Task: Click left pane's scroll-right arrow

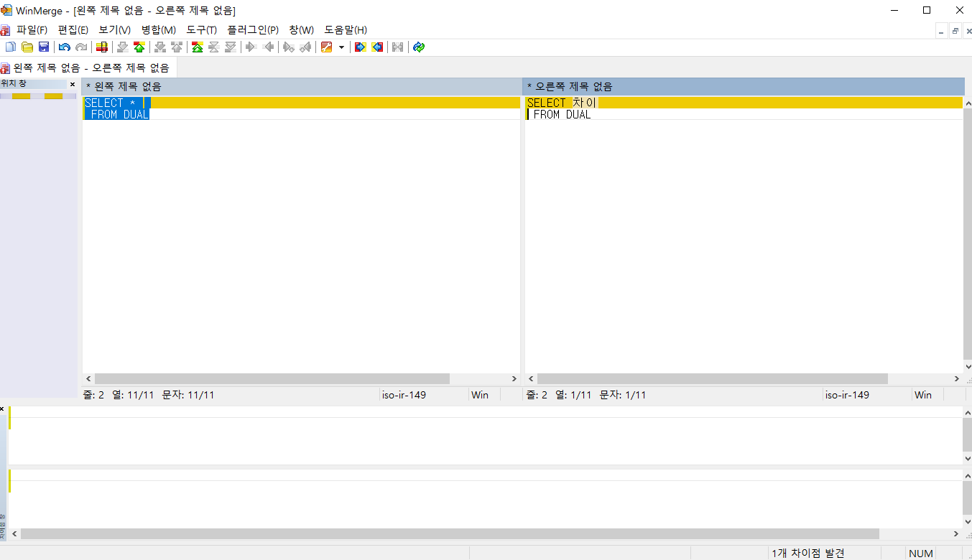Action: 514,378
